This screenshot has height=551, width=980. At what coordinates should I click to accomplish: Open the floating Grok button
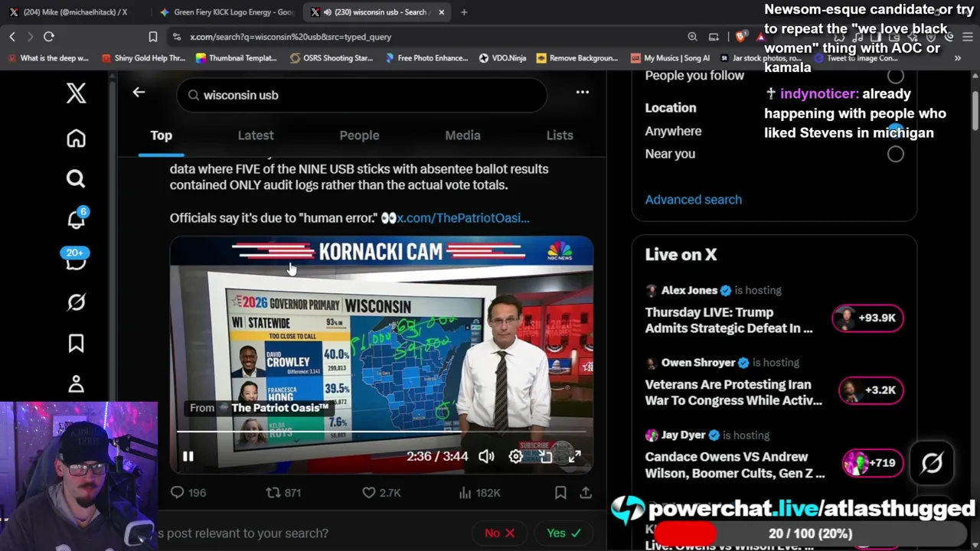point(932,463)
